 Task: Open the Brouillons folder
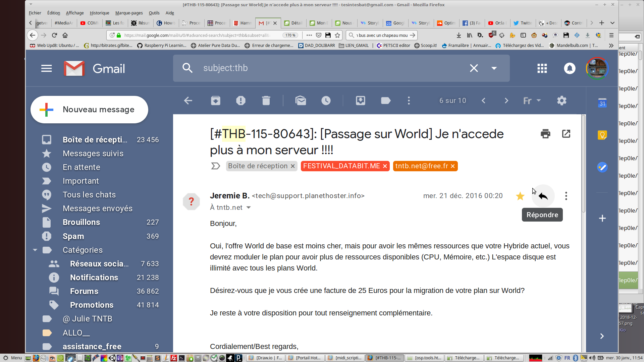pos(81,222)
